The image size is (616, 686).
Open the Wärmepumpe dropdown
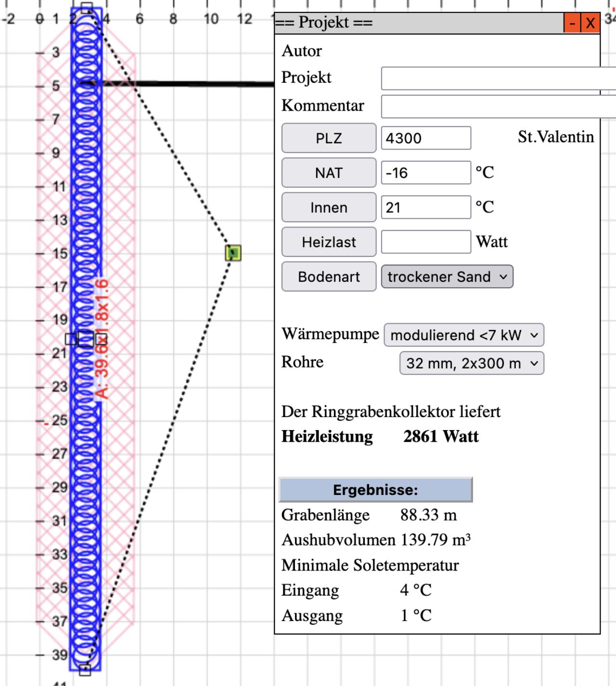[463, 335]
